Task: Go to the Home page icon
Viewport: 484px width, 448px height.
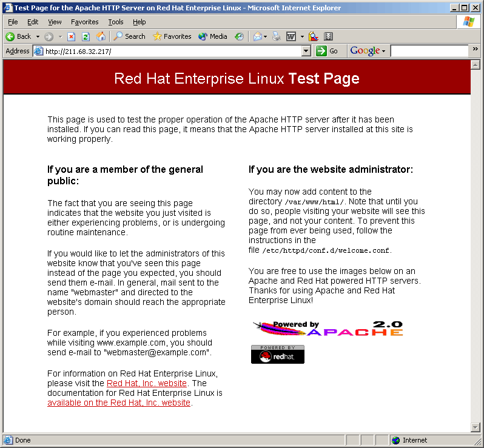Action: (x=101, y=37)
